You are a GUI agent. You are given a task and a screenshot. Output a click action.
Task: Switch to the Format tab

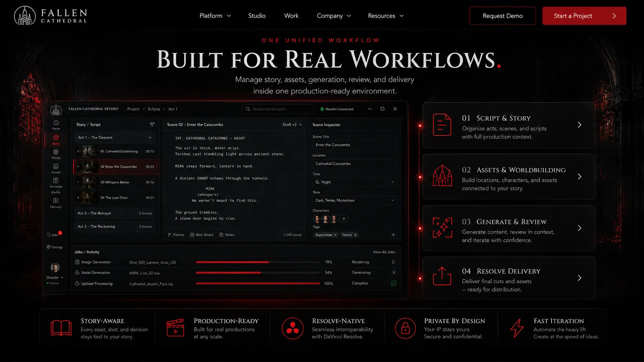point(176,235)
